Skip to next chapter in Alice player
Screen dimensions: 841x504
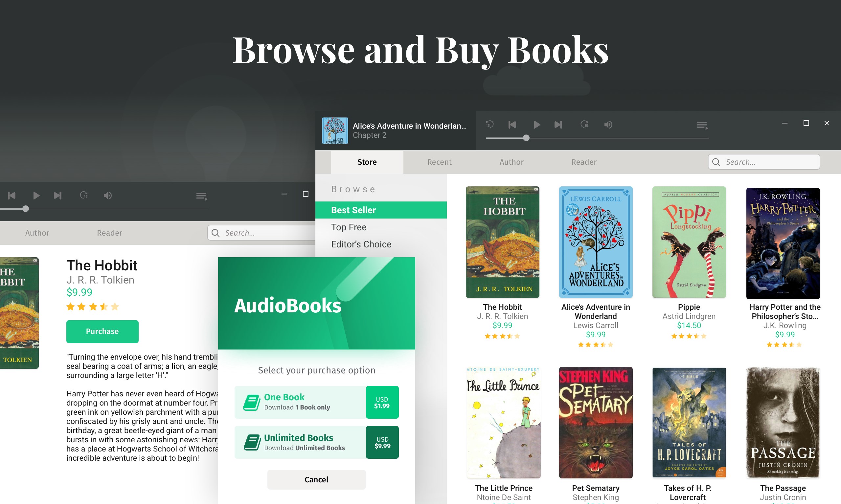pyautogui.click(x=558, y=125)
